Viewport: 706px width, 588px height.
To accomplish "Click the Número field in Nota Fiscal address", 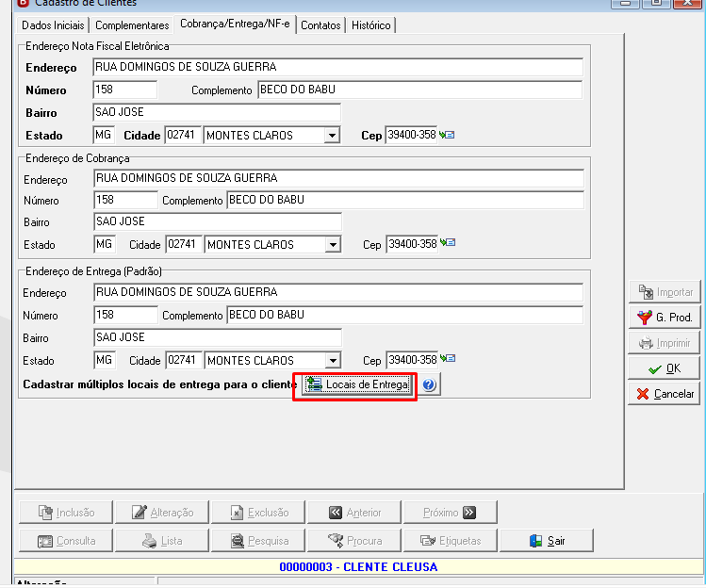I will (125, 90).
